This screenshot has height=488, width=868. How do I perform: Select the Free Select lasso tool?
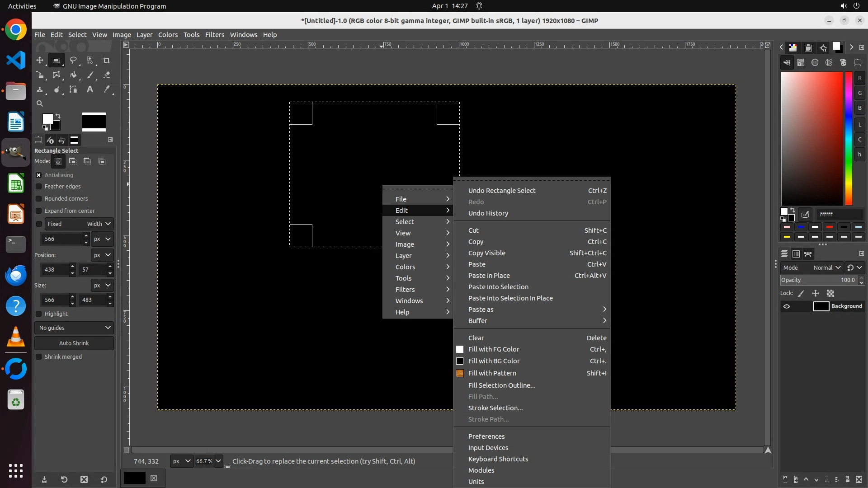[73, 60]
